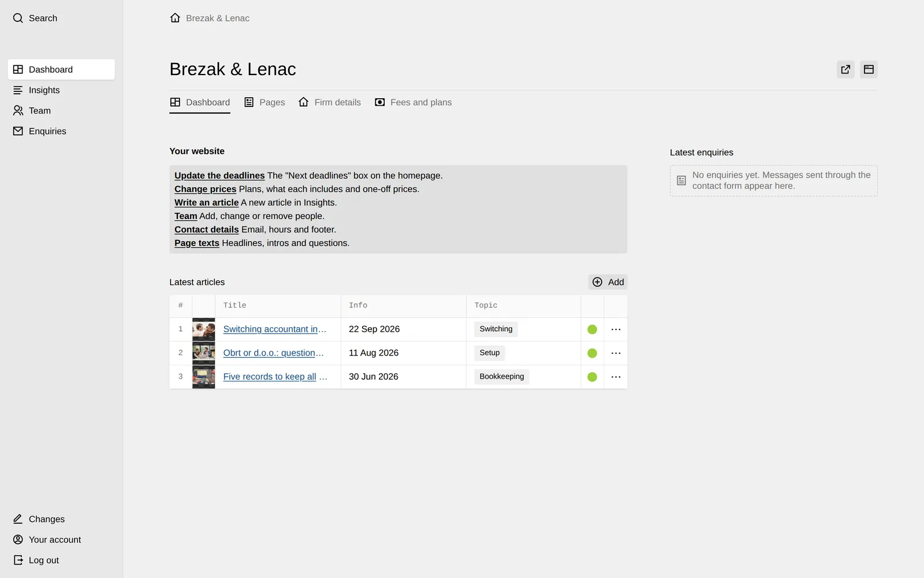The image size is (924, 578).
Task: Open more options for Switching accountant row
Action: click(616, 329)
